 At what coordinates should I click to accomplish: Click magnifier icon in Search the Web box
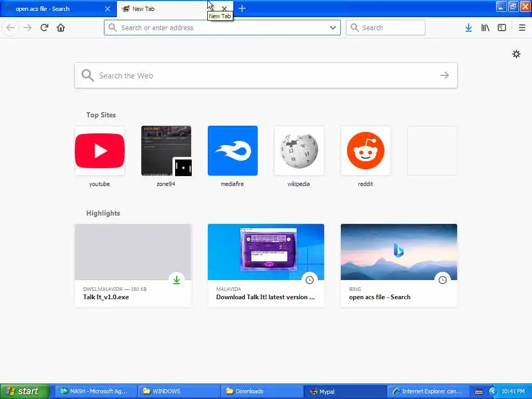point(87,75)
